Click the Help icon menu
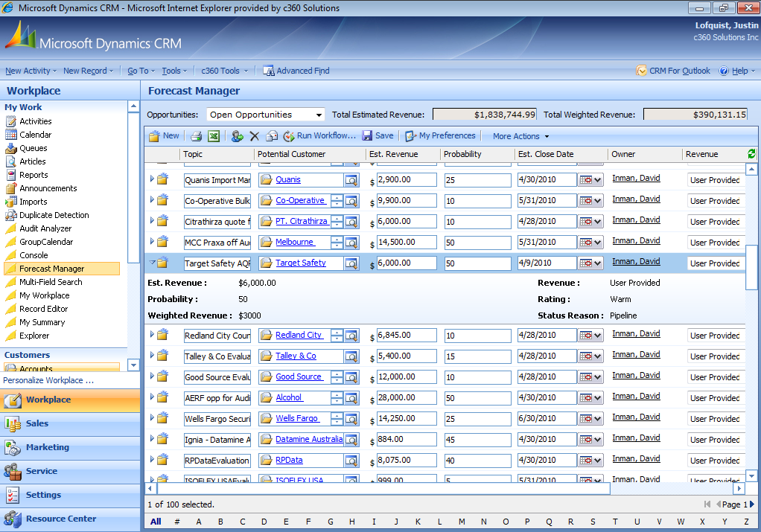761x532 pixels. coord(736,71)
